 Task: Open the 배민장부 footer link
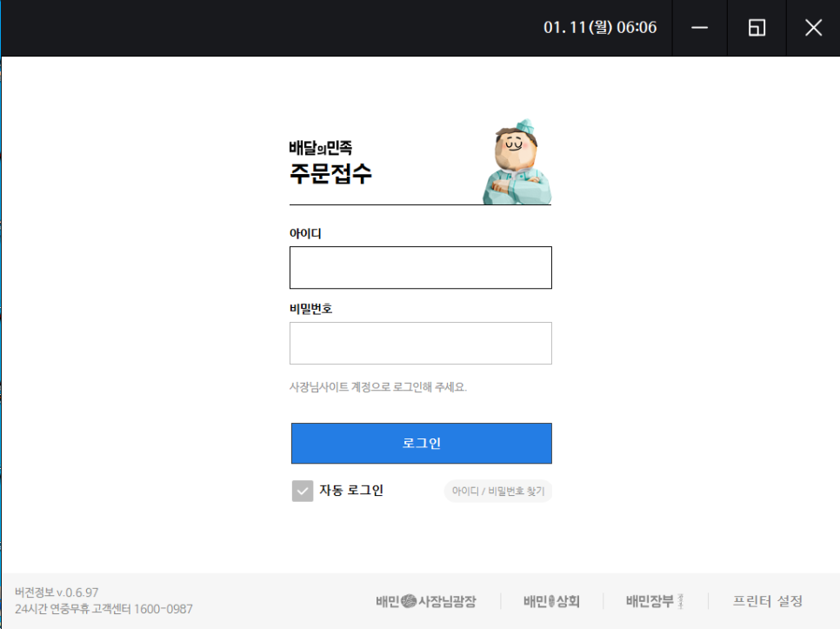[x=655, y=601]
